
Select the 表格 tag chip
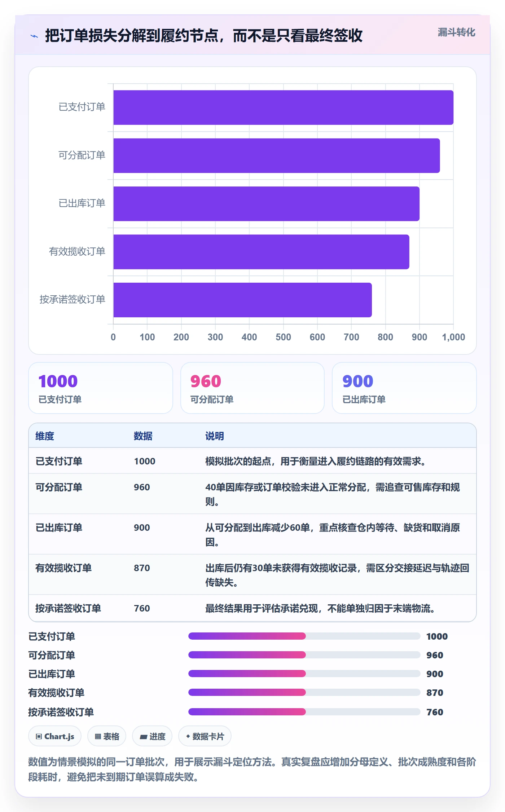[107, 736]
